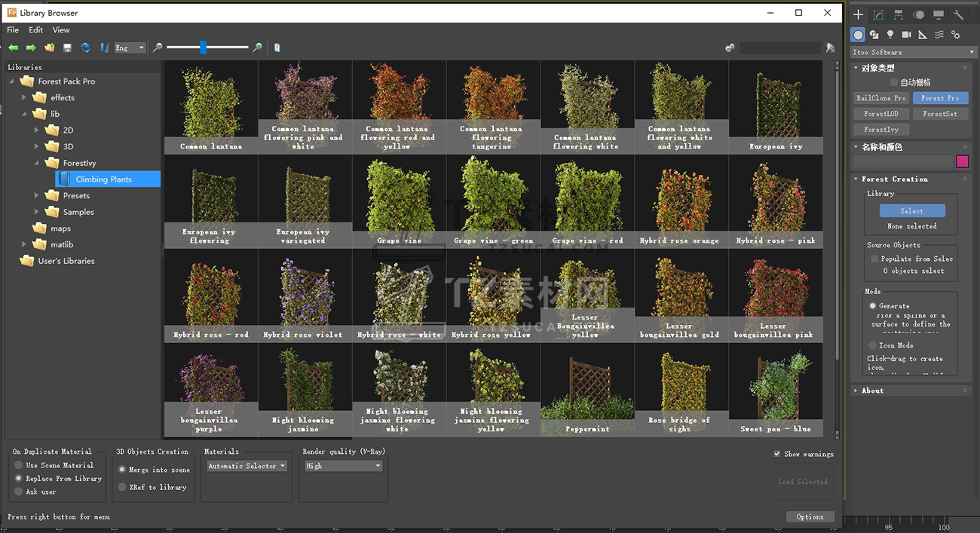
Task: Click the floppy disk save icon
Action: (67, 47)
